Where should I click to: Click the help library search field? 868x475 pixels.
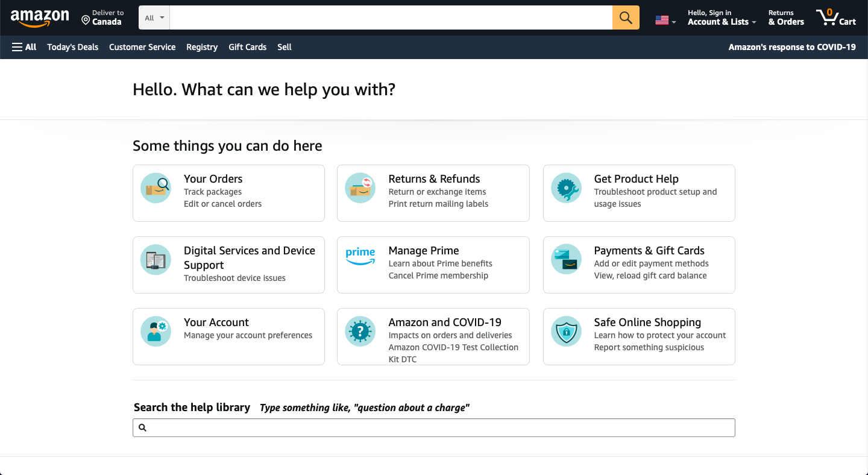point(434,427)
